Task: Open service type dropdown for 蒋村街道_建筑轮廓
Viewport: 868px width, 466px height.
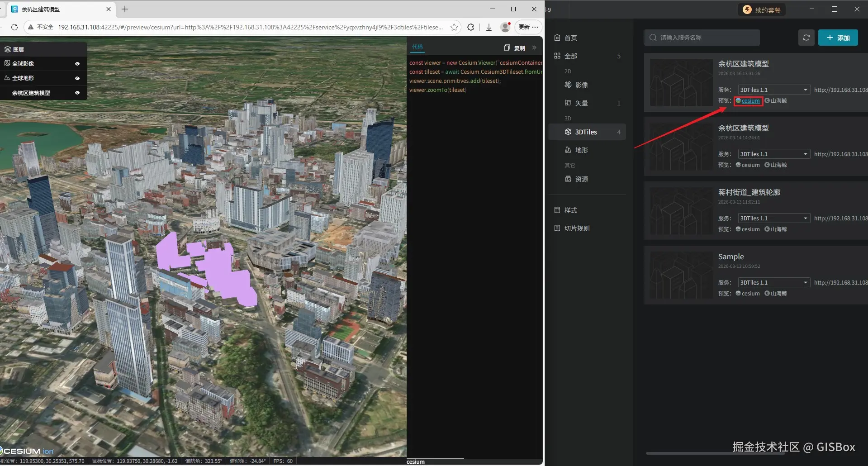Action: 773,219
